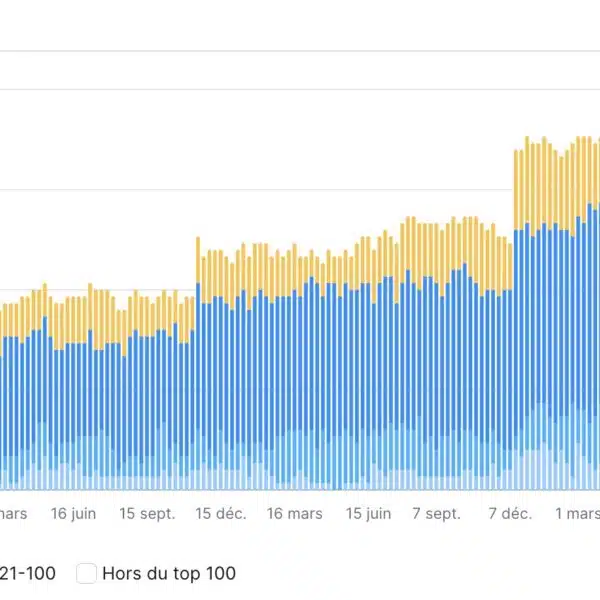Enable the 'Hors du top 100' checkbox
The width and height of the screenshot is (600, 600).
tap(87, 573)
